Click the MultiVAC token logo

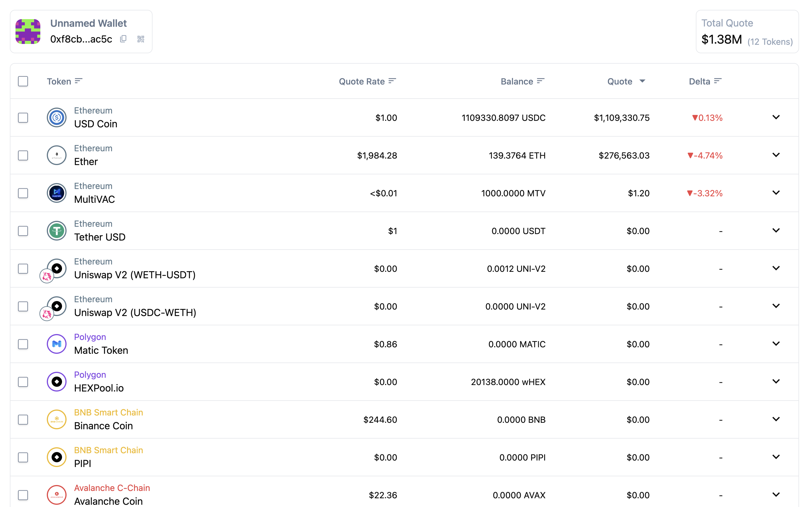click(57, 193)
